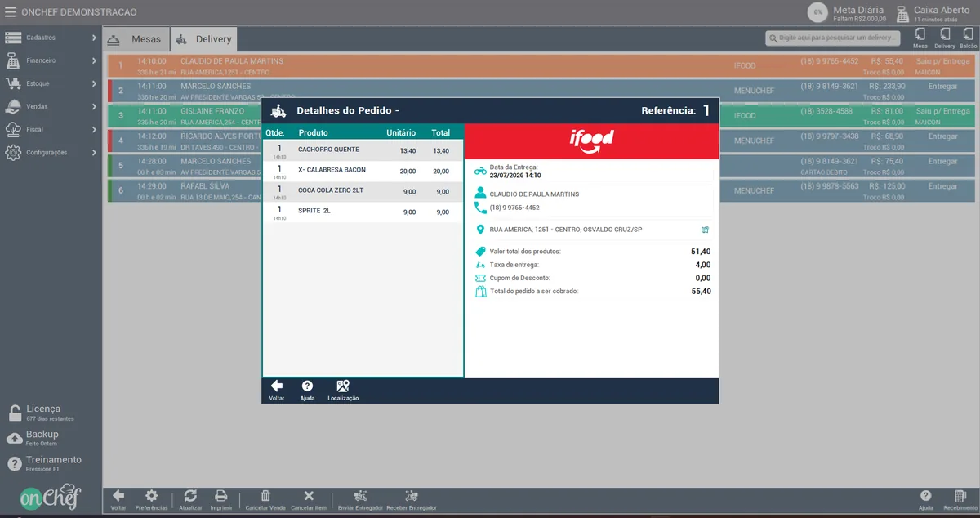Switch to the Delivery tab
Screen dimensions: 980x518
coord(204,39)
